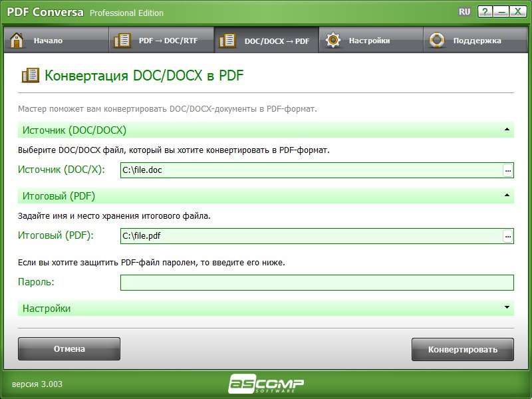Collapse the Итоговый (PDF) section
Image resolution: width=532 pixels, height=399 pixels.
tap(507, 195)
